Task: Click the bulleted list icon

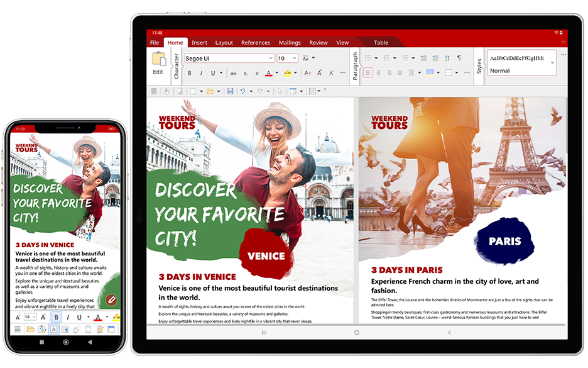Action: coord(368,58)
